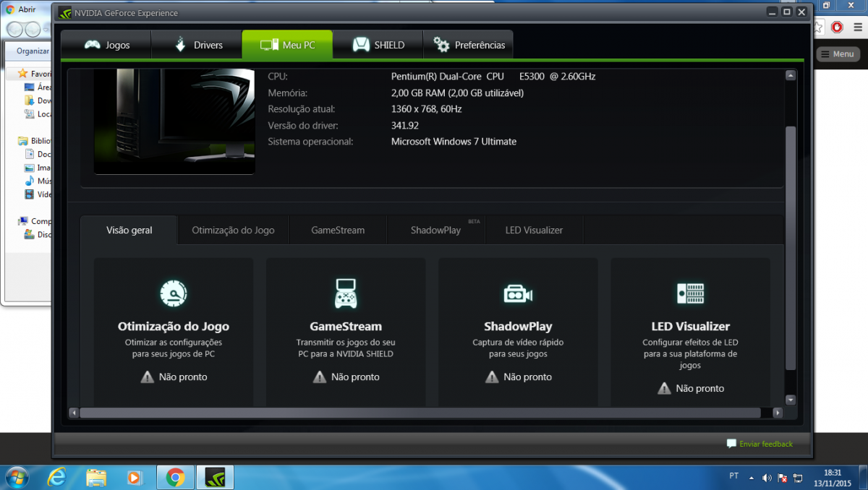
Task: Open the Otimização do Jogo sub-tab
Action: 233,230
